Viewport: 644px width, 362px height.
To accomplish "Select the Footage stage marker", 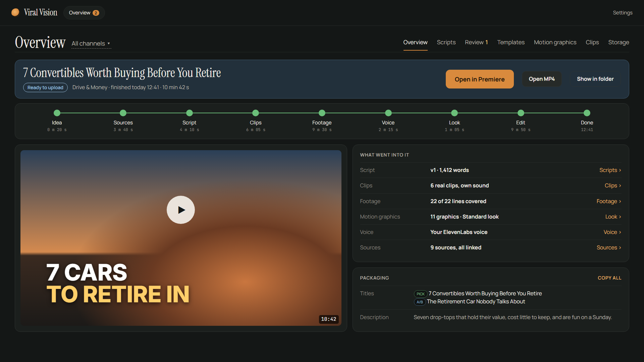I will (x=322, y=113).
